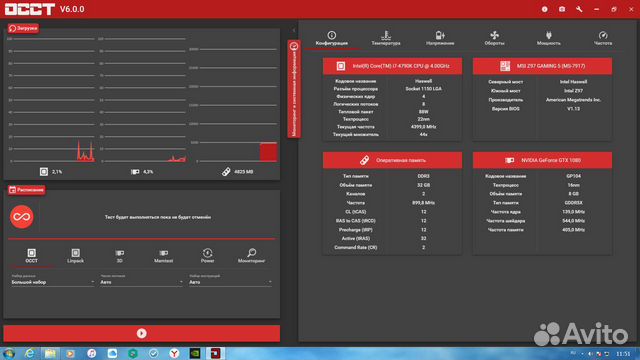Click the text about test running until cancelled

pyautogui.click(x=158, y=217)
